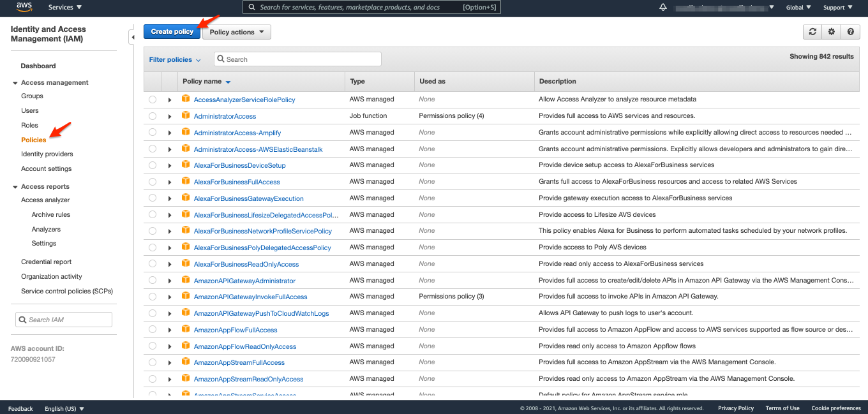Click the AmazonAPIGatewayInvokeFullAccess orange policy icon
The width and height of the screenshot is (868, 414).
(186, 296)
